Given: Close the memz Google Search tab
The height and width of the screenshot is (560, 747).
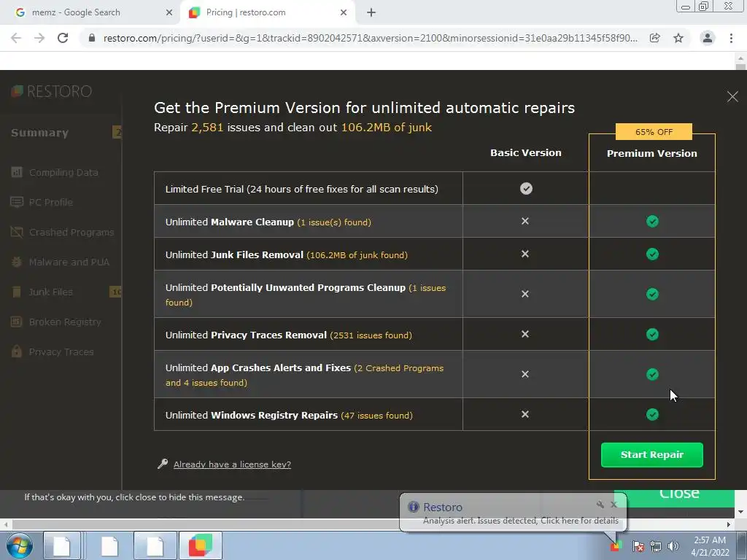Looking at the screenshot, I should [169, 13].
